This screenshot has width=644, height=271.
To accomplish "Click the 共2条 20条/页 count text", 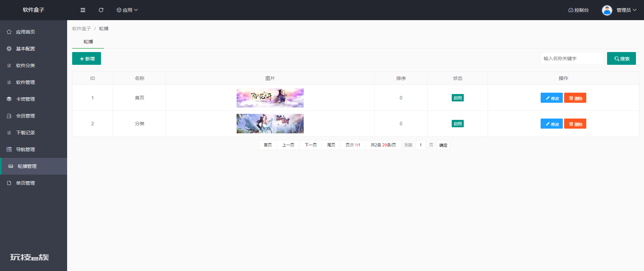I will (383, 145).
